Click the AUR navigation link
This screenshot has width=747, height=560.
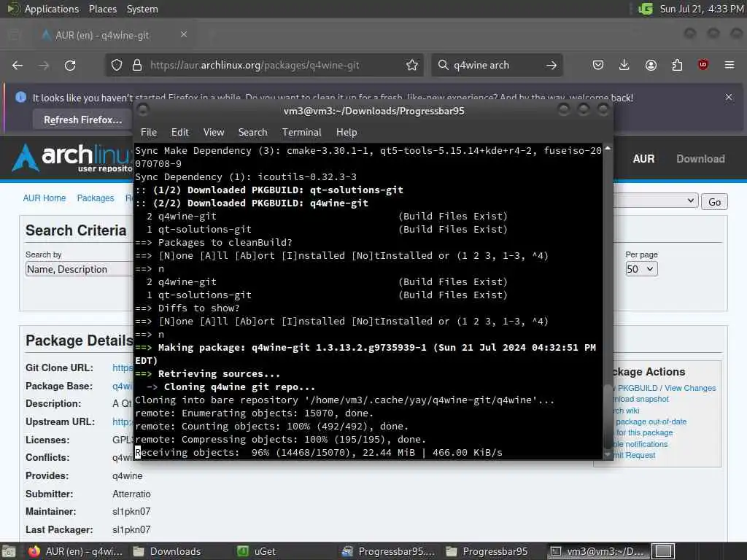tap(643, 159)
